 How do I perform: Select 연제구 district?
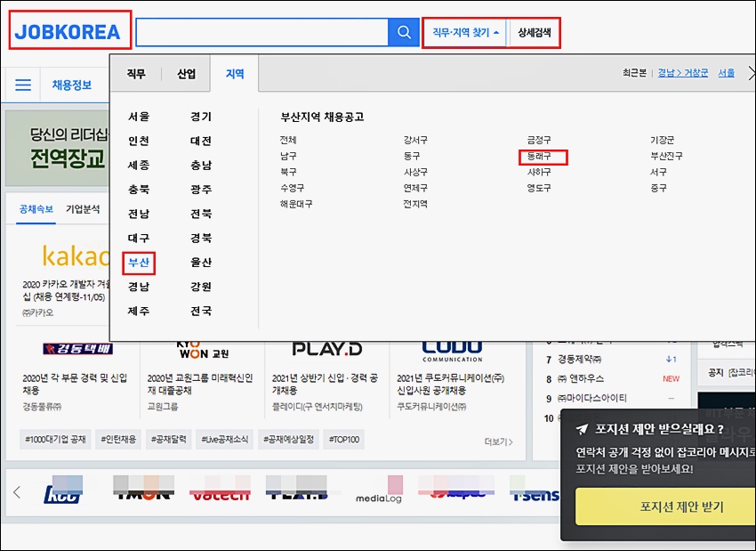[415, 188]
